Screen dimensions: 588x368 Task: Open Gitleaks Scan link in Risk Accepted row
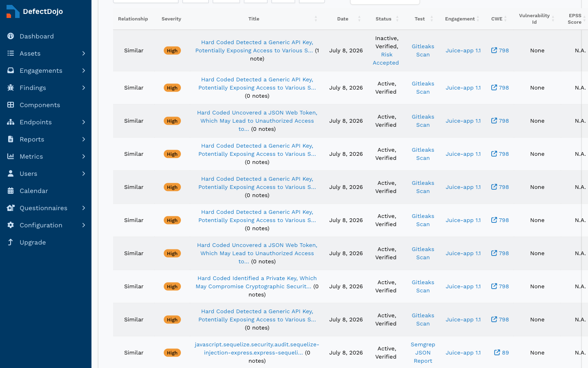click(x=423, y=50)
